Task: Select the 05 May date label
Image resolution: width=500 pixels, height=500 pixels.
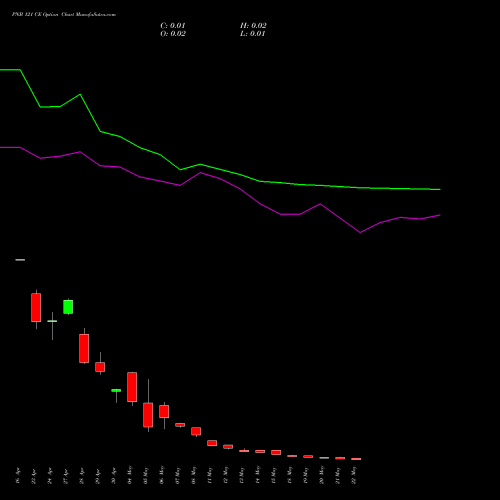Action: pyautogui.click(x=146, y=476)
